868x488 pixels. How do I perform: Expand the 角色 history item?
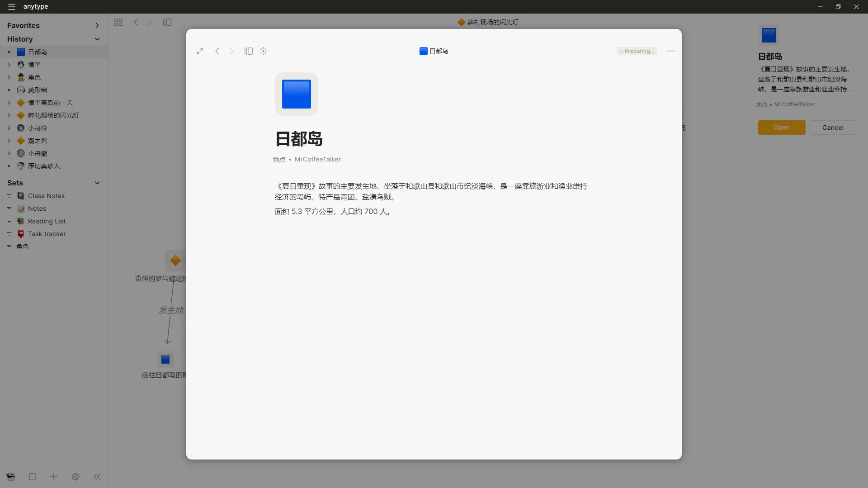pyautogui.click(x=9, y=77)
